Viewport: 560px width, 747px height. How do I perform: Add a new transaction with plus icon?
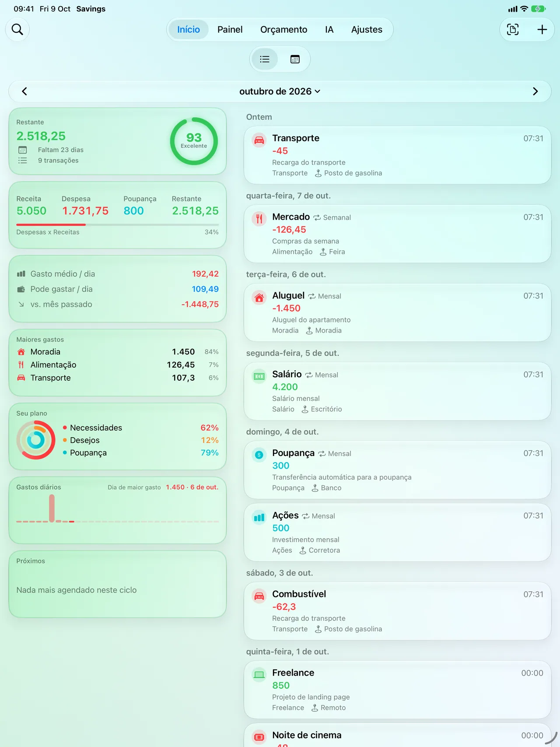(x=542, y=29)
